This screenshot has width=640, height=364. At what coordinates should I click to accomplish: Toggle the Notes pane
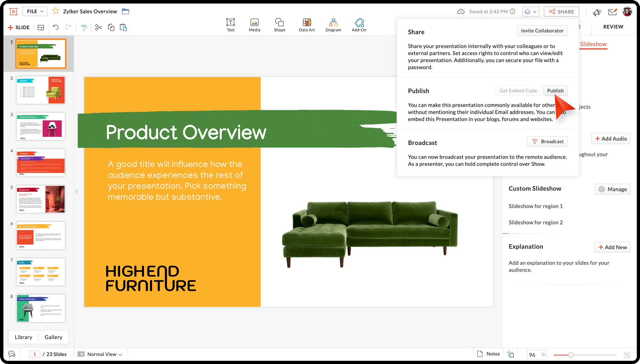488,354
